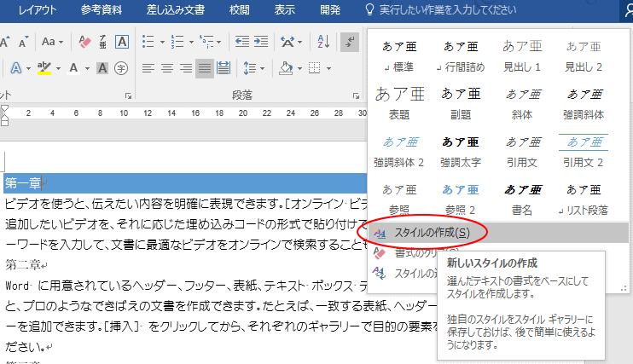Apply the 副題 style
Viewport: 633px width, 364px height.
[460, 104]
